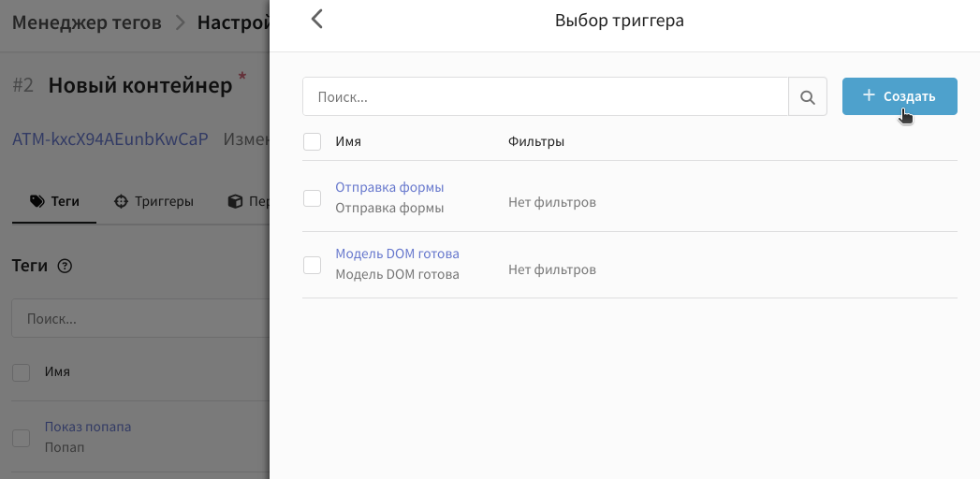Open the Отправка формы trigger link
Screen dimensions: 980x479
(x=389, y=187)
